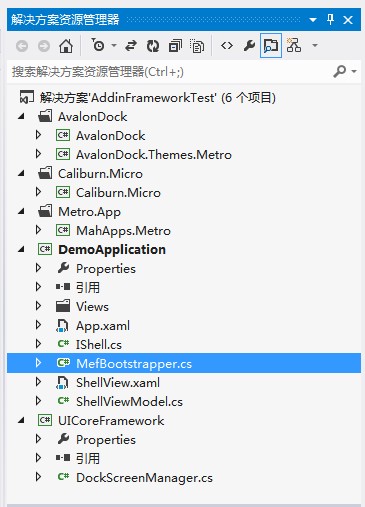Click the View Class Diagram icon
365x507 pixels.
[294, 45]
